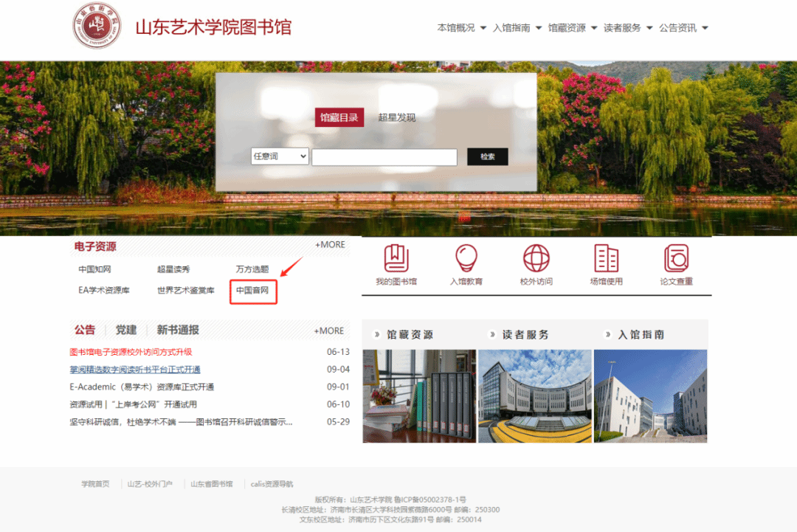Click the 论文查重 magnifier icon
The image size is (797, 532).
tap(676, 259)
